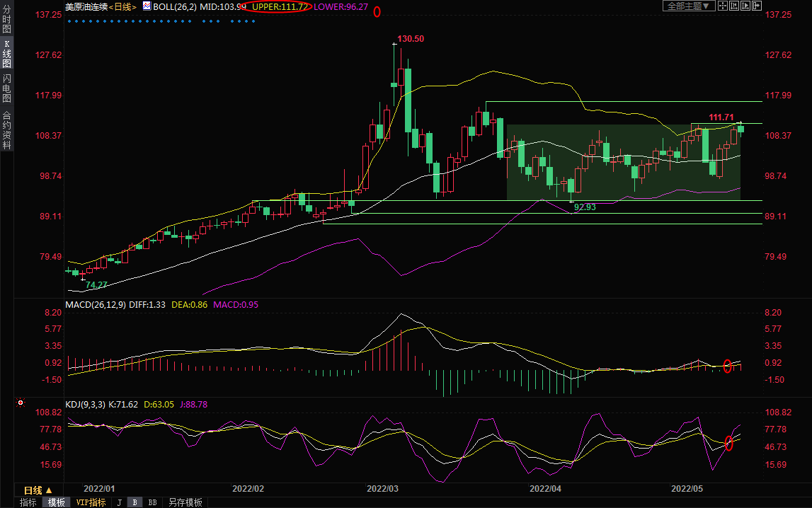The image size is (812, 508).
Task: Click the chart playback arrow icon
Action: point(745,6)
